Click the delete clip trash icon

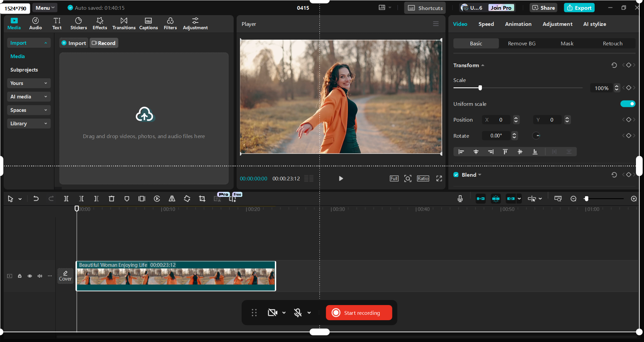[111, 199]
